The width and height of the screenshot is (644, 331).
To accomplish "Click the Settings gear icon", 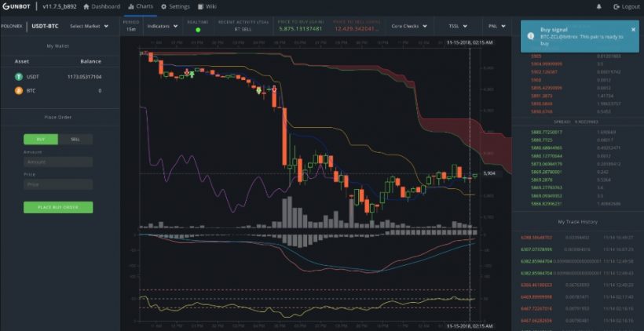I will [163, 6].
